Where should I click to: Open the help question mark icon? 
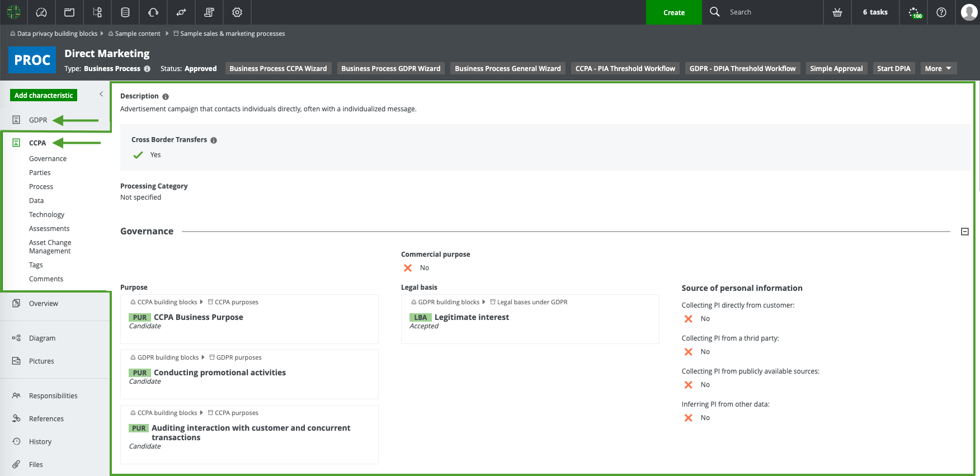[941, 12]
